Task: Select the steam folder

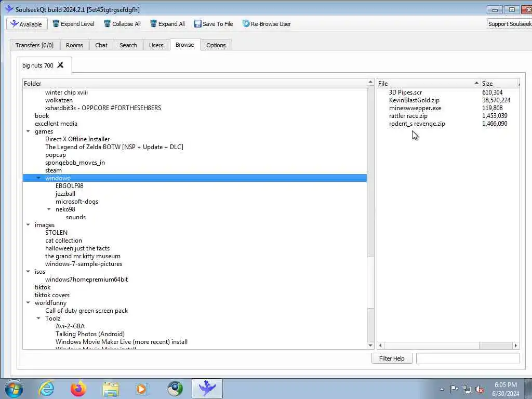Action: pos(54,170)
